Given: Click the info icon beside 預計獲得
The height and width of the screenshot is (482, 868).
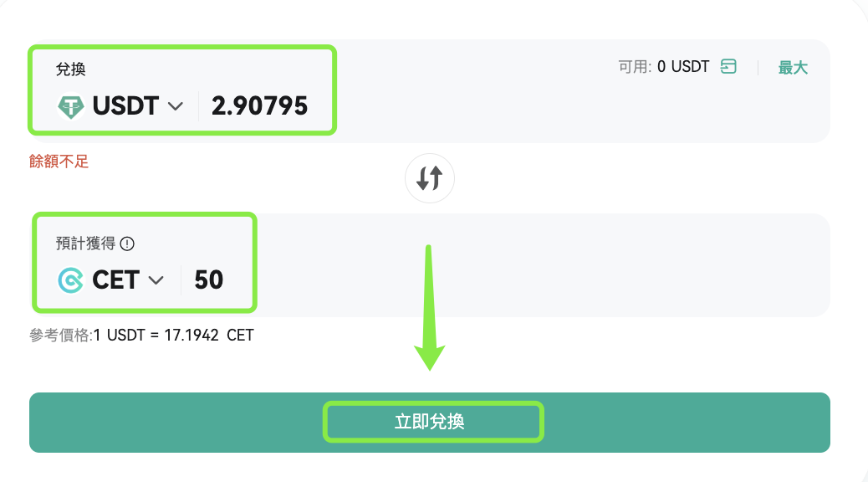Looking at the screenshot, I should click(x=127, y=244).
